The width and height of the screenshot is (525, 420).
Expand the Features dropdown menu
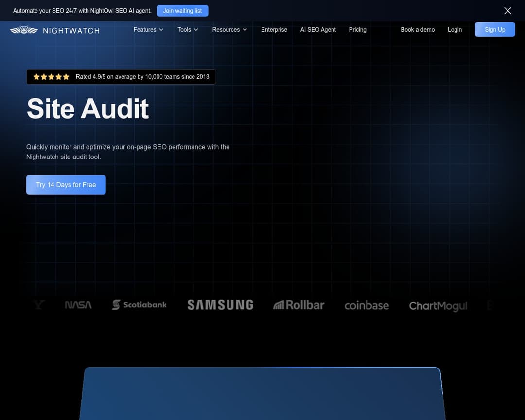coord(148,30)
